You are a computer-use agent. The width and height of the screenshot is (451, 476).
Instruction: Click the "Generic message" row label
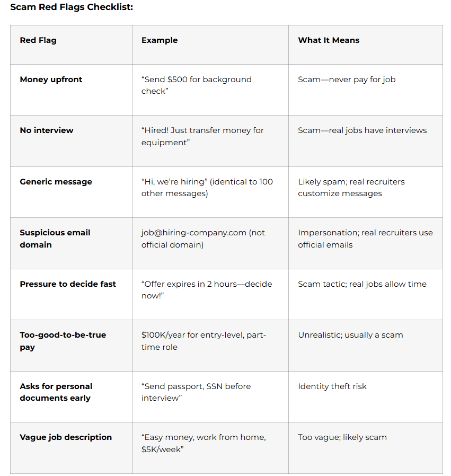point(56,182)
